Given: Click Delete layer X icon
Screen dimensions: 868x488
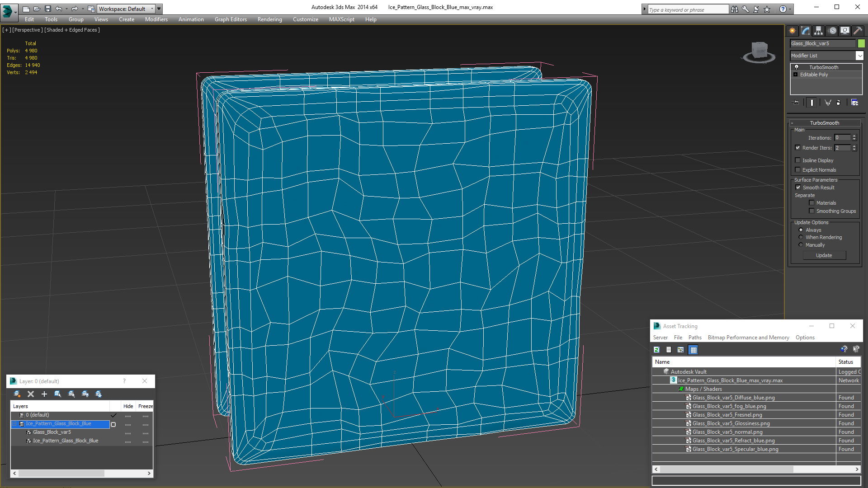Looking at the screenshot, I should tap(31, 394).
